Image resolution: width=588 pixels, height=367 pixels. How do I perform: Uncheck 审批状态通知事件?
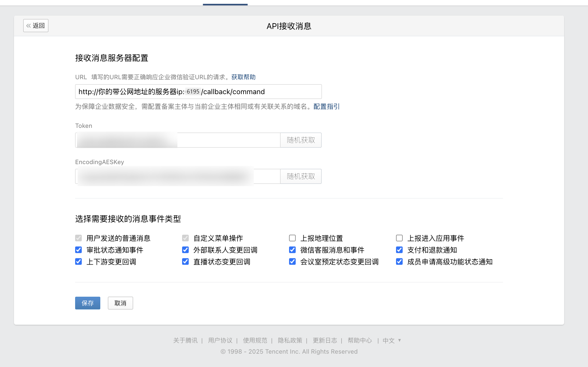(x=78, y=250)
